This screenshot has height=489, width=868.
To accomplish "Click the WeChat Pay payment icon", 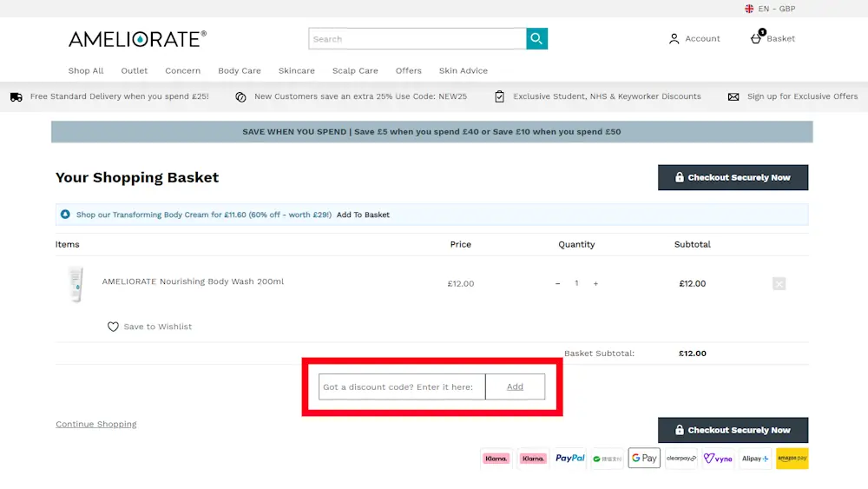I will point(608,459).
